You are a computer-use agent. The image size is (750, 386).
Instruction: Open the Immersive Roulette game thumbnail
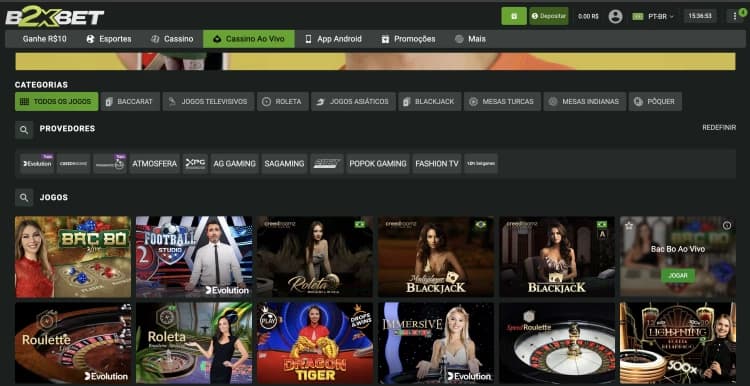[x=436, y=342]
